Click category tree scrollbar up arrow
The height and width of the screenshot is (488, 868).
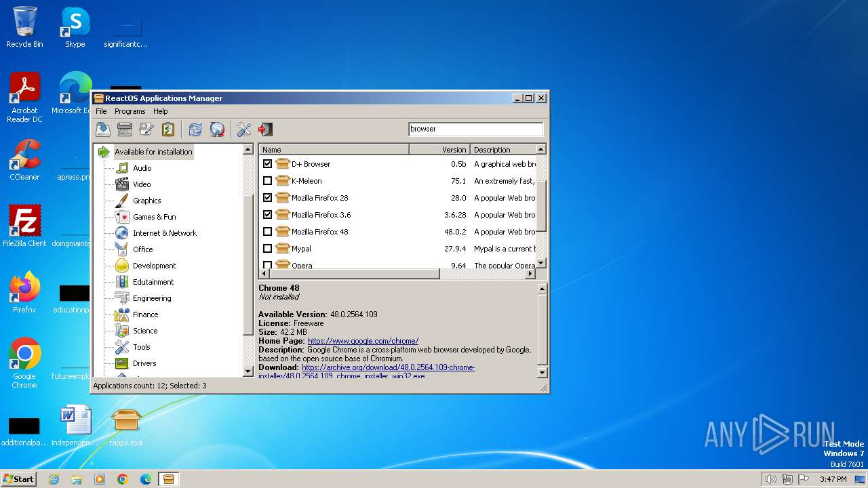[248, 150]
